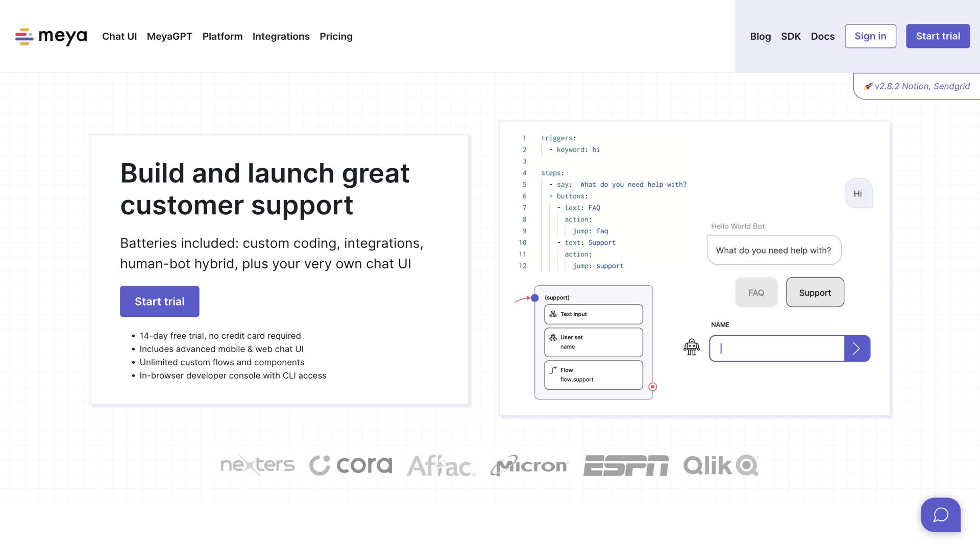Screen dimensions: 980x551
Task: Open the chat widget bubble icon
Action: 940,515
